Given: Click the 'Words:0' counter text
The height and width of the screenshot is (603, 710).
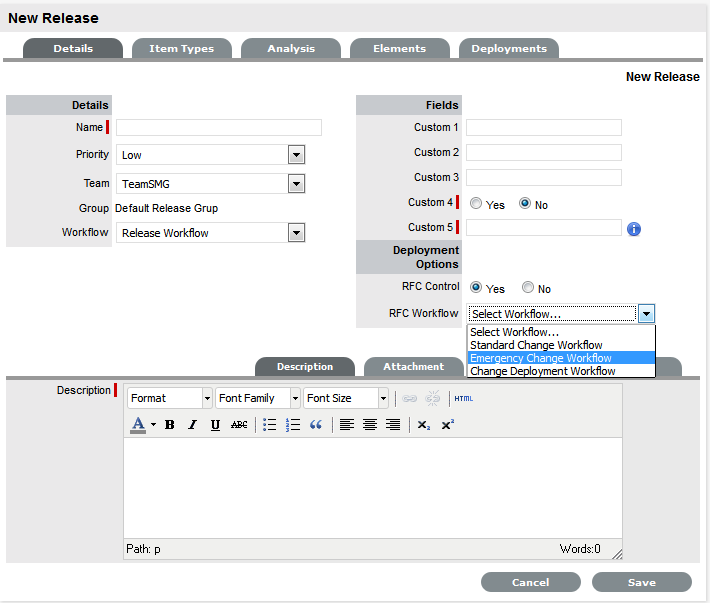Looking at the screenshot, I should pos(580,549).
